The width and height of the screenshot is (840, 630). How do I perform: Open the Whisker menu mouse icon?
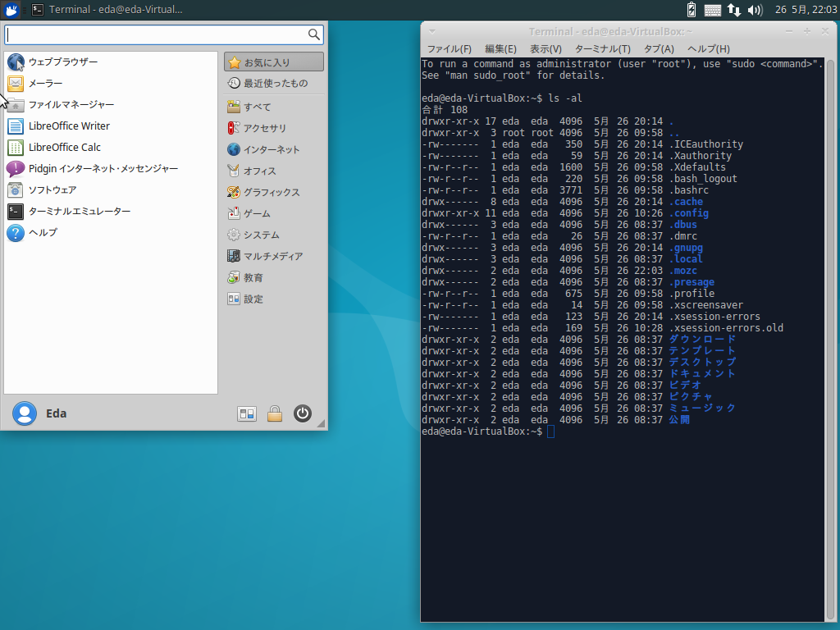(x=11, y=10)
